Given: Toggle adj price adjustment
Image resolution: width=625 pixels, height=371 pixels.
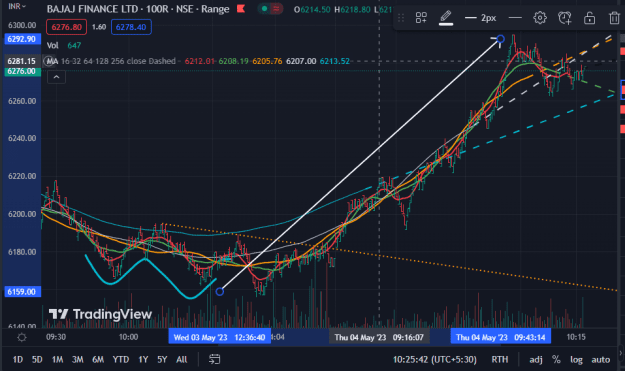Looking at the screenshot, I should [x=536, y=359].
